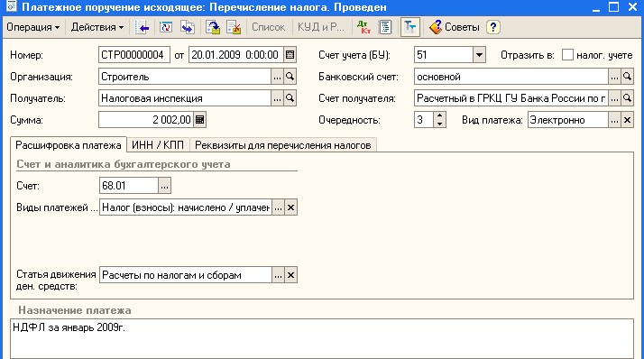Click into the Назначение платежа text area
Image resolution: width=644 pixels, height=359 pixels.
pos(322,338)
